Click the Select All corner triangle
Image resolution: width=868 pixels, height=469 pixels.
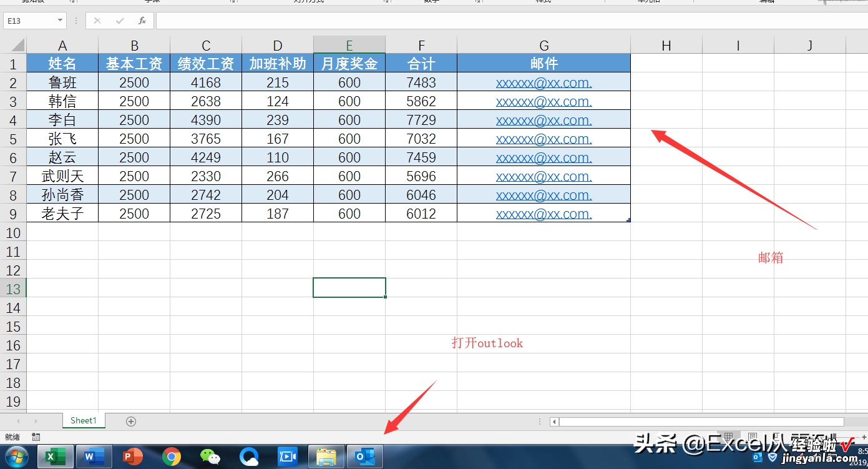tap(17, 45)
